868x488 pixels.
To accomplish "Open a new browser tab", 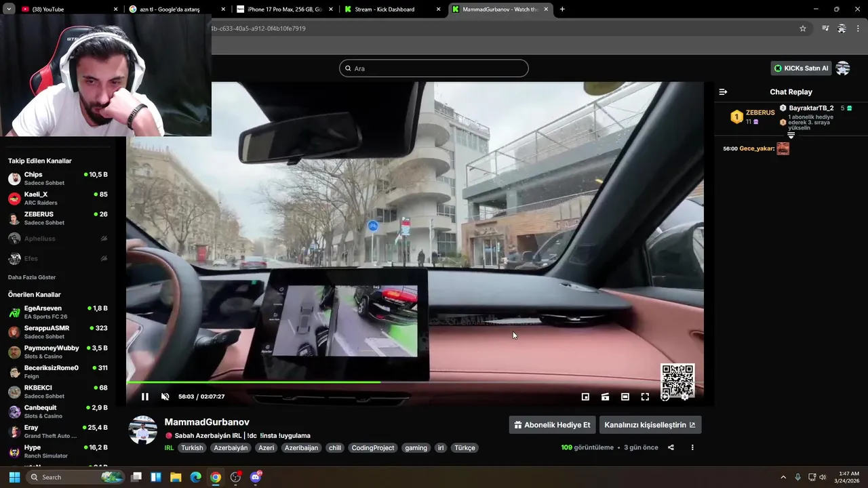I will [x=562, y=9].
